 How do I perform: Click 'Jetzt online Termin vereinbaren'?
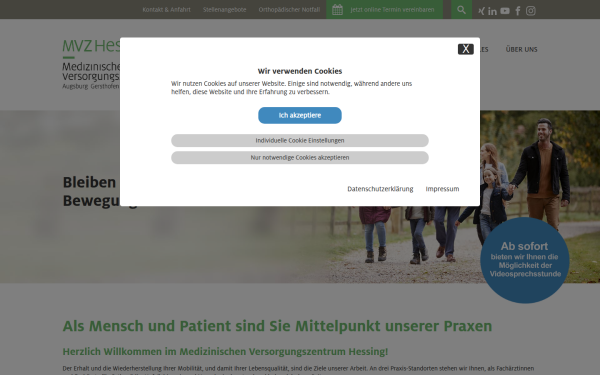click(392, 10)
